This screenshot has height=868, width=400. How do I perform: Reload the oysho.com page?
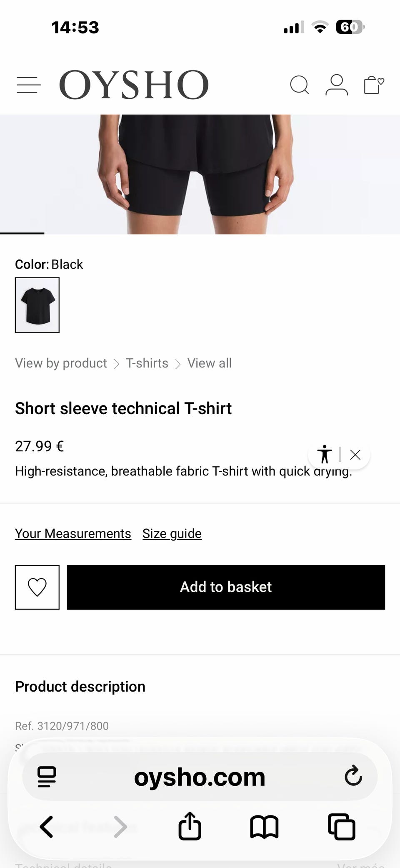click(x=353, y=776)
